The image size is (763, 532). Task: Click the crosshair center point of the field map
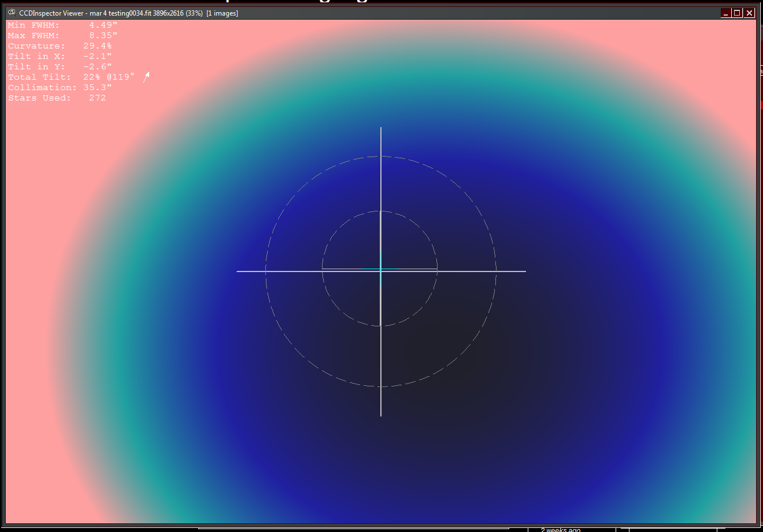click(381, 270)
